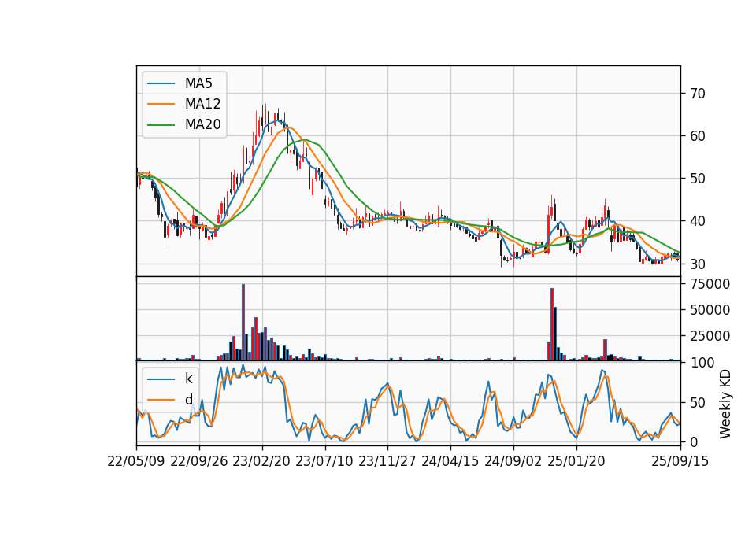Click the MA12 legend label

coord(202,104)
